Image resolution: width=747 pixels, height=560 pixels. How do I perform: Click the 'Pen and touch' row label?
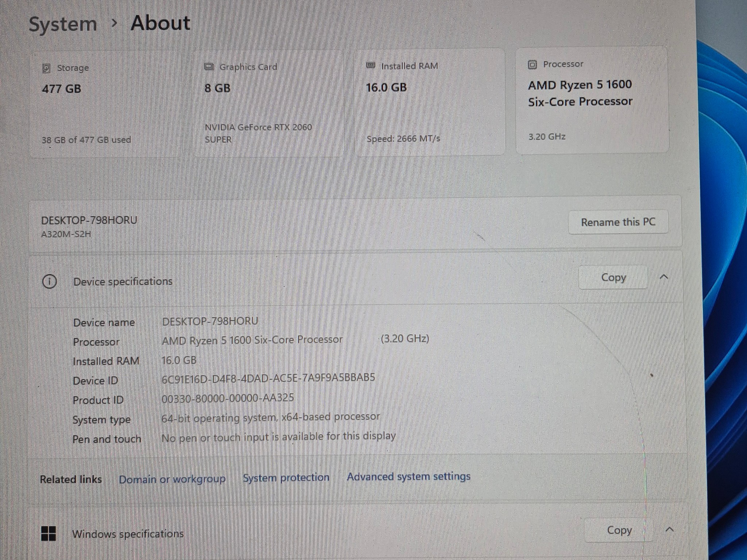pyautogui.click(x=107, y=439)
